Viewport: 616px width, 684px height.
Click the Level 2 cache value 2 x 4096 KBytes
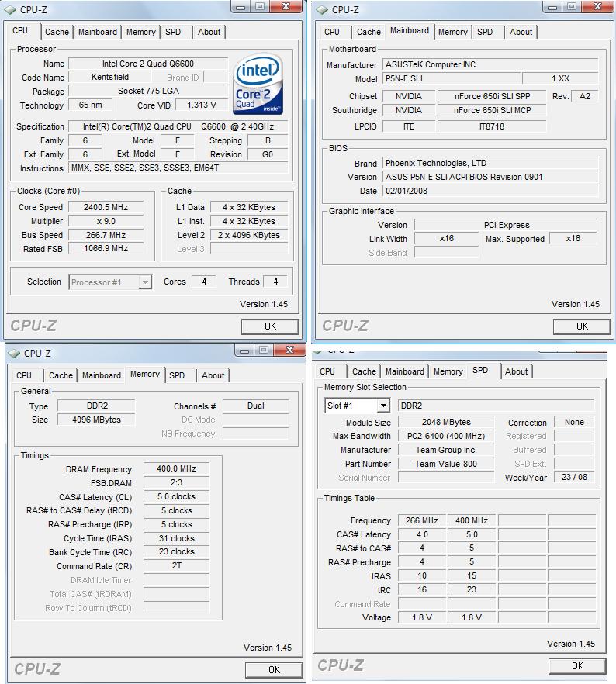(249, 235)
